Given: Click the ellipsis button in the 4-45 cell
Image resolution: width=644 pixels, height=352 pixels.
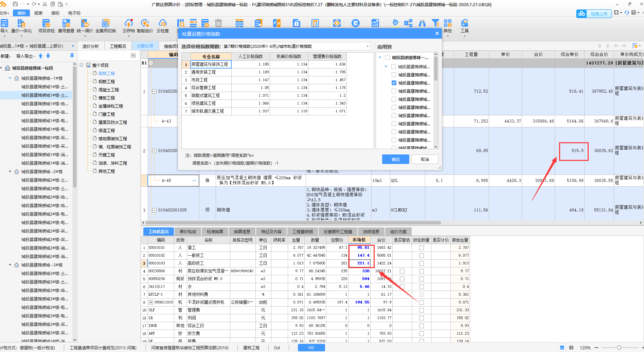Looking at the screenshot, I should (x=195, y=181).
